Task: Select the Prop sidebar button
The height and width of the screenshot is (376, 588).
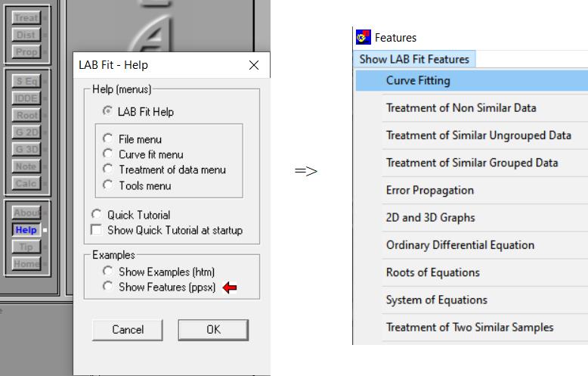Action: 26,52
